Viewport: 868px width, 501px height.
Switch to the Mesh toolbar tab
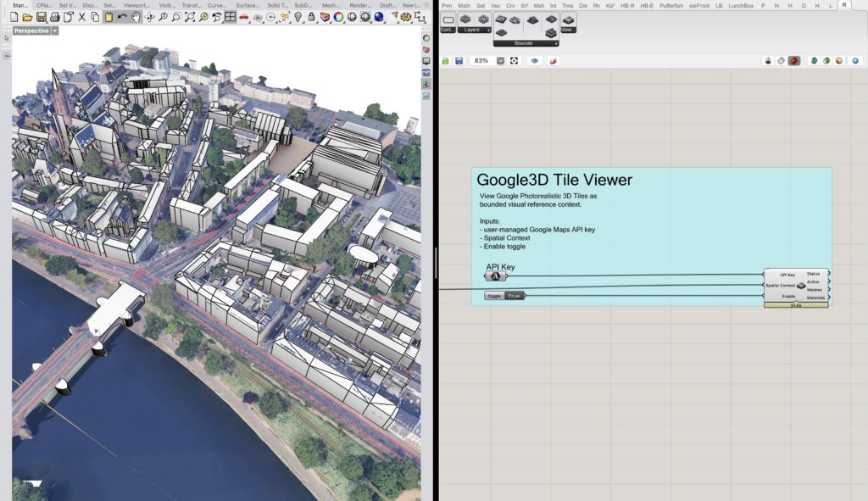[331, 5]
